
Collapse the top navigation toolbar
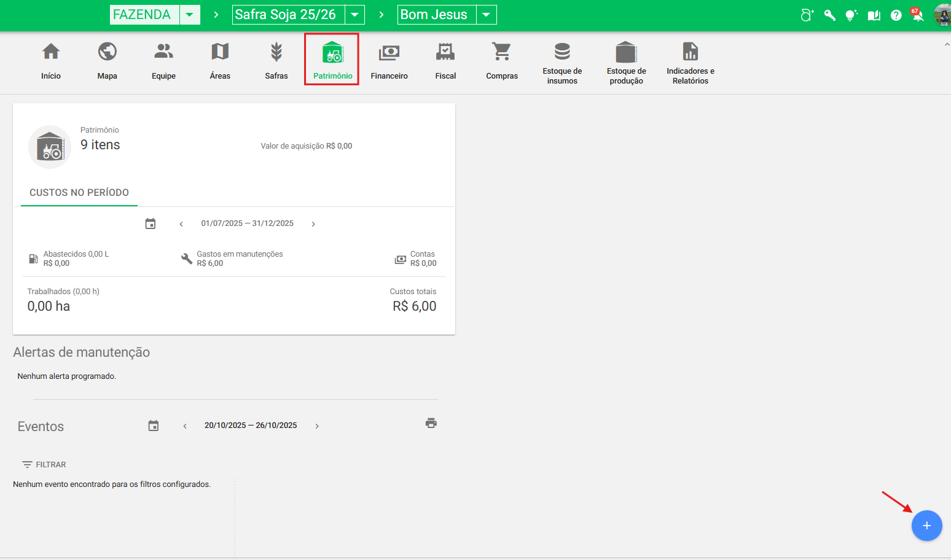946,45
